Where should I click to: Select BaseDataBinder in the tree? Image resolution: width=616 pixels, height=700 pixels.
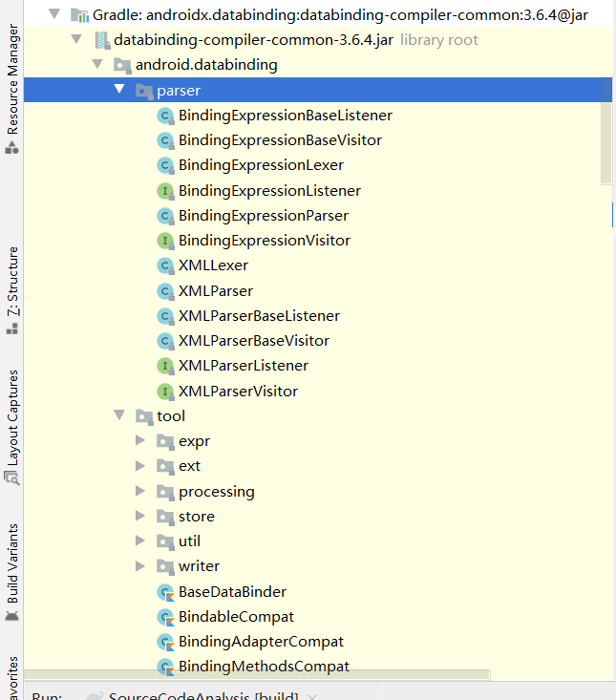(x=232, y=592)
